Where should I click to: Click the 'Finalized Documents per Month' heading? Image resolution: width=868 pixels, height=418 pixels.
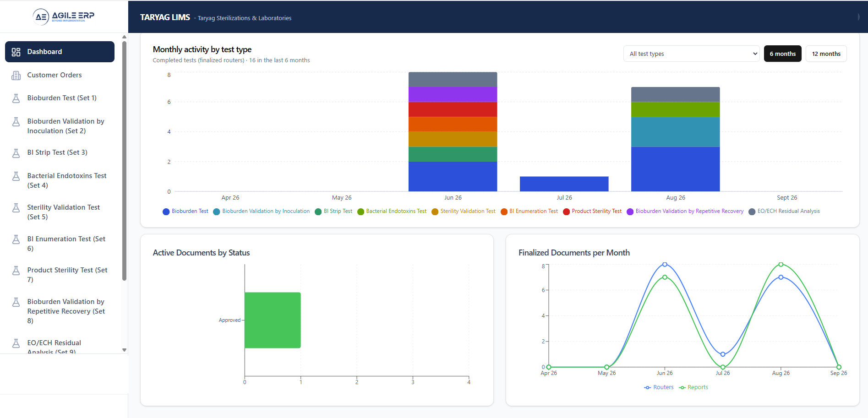click(574, 253)
